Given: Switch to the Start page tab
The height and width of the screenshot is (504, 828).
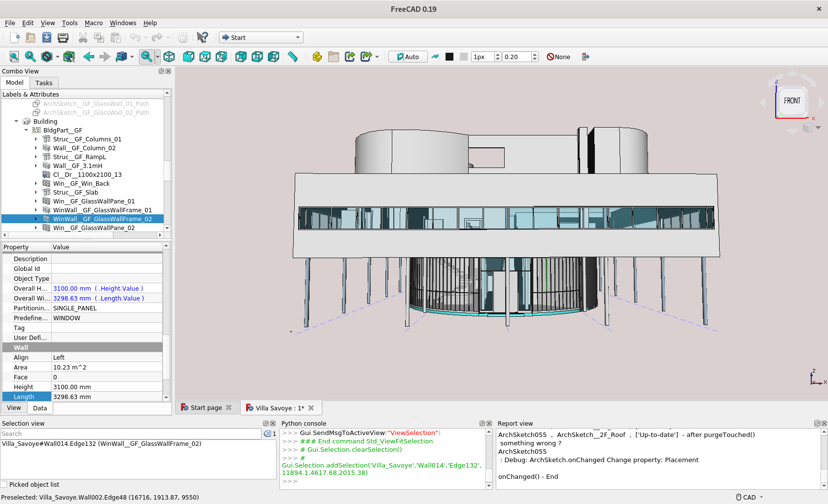Looking at the screenshot, I should tap(206, 408).
